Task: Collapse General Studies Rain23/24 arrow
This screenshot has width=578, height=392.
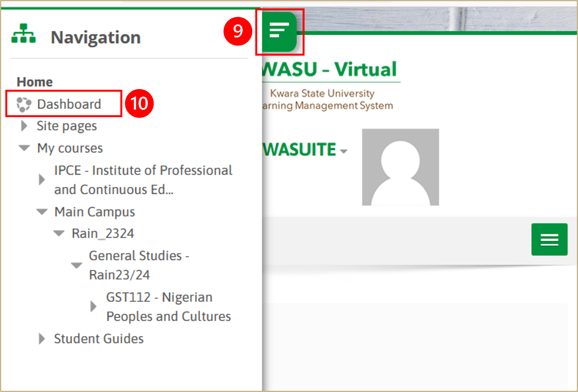Action: click(x=76, y=265)
